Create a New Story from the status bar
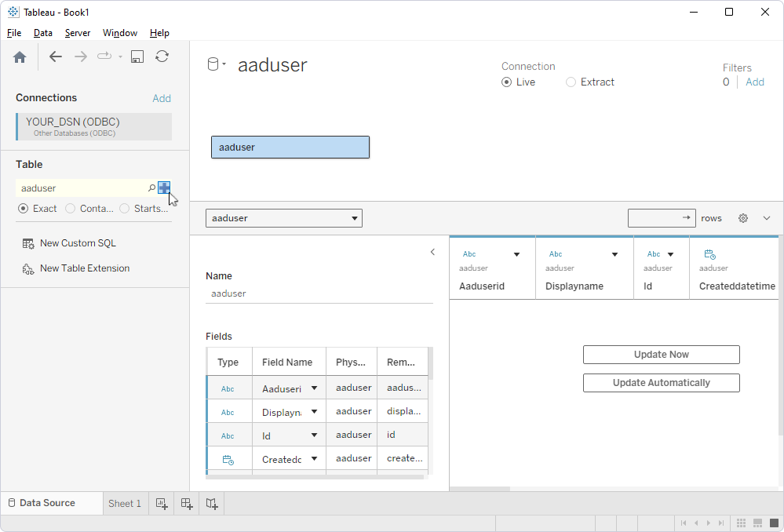Image resolution: width=784 pixels, height=532 pixels. tap(211, 503)
